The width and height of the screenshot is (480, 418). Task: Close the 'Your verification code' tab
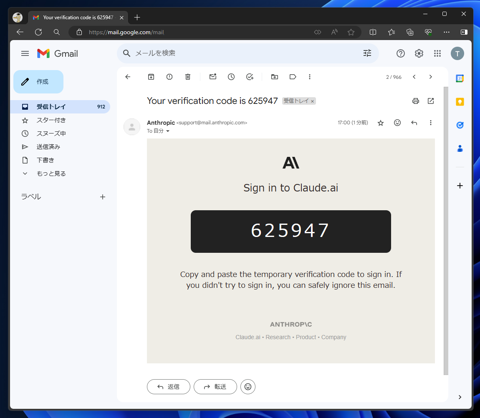point(122,18)
